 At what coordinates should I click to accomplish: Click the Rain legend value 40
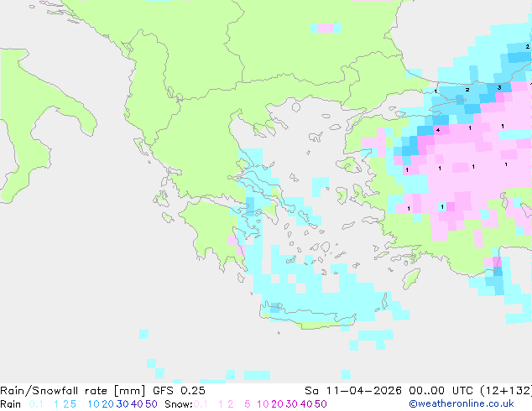(x=137, y=404)
